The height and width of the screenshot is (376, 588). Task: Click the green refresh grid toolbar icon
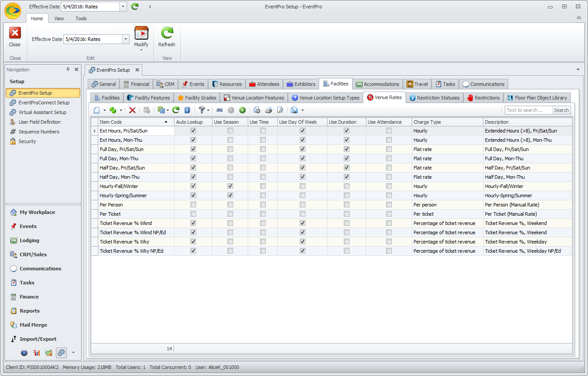(176, 110)
